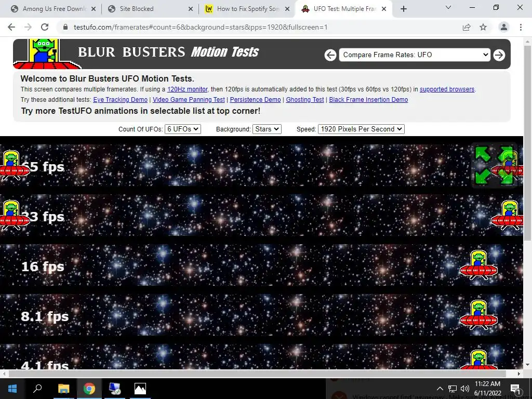This screenshot has width=532, height=399.
Task: Open the Eye Tracking Demo link
Action: (x=121, y=99)
